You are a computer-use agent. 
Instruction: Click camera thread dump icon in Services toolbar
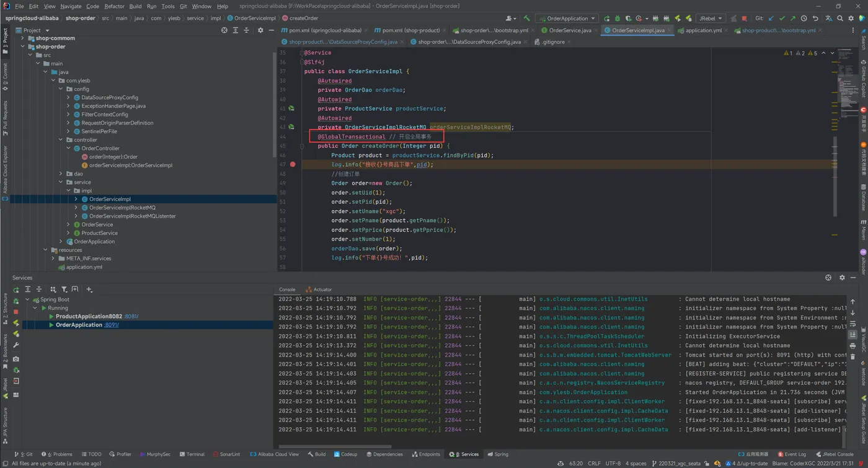point(16,359)
